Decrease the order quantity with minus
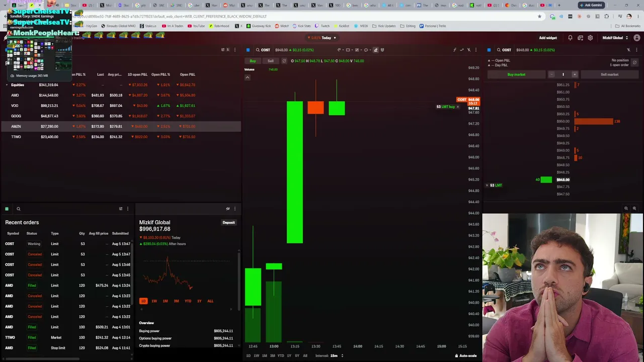This screenshot has width=644, height=362. coord(551,74)
